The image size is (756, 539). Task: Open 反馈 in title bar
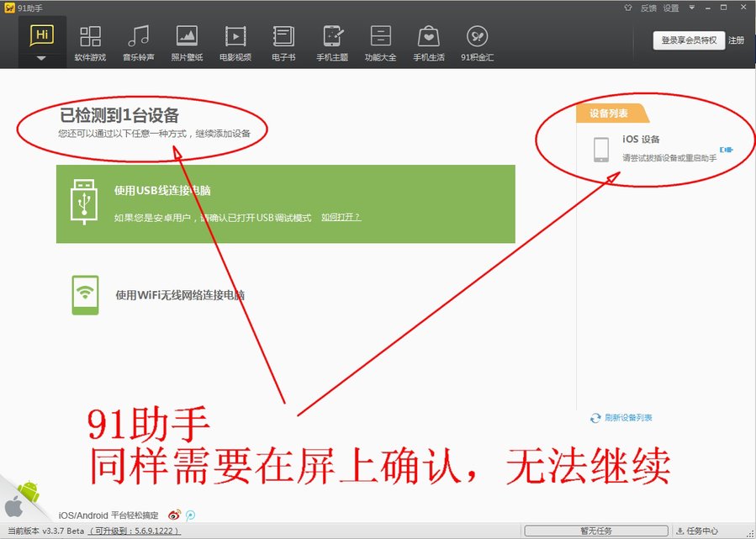[648, 8]
